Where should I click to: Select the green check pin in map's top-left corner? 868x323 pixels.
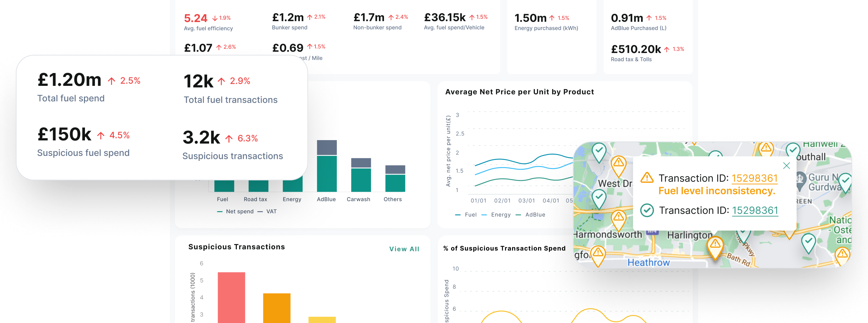[599, 153]
